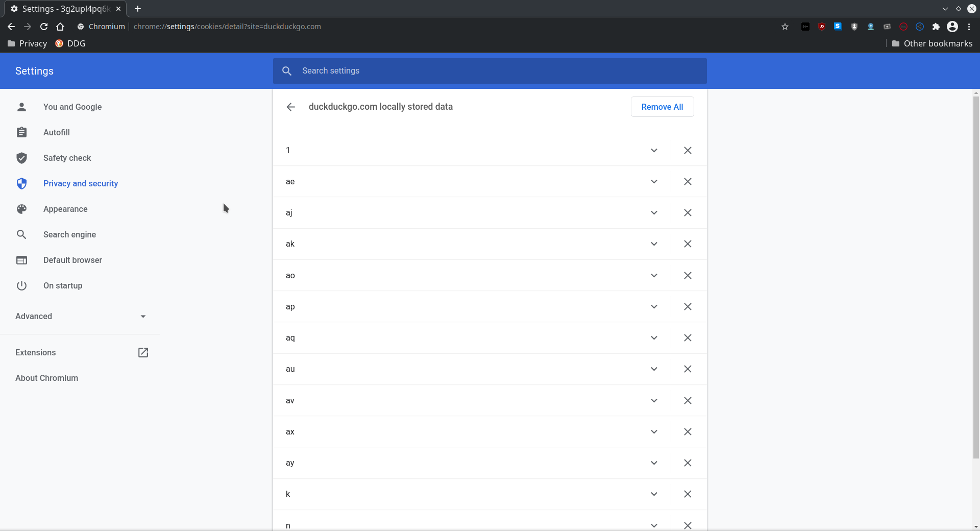The width and height of the screenshot is (980, 531).
Task: Delete the '1' cookie entry
Action: pyautogui.click(x=688, y=150)
